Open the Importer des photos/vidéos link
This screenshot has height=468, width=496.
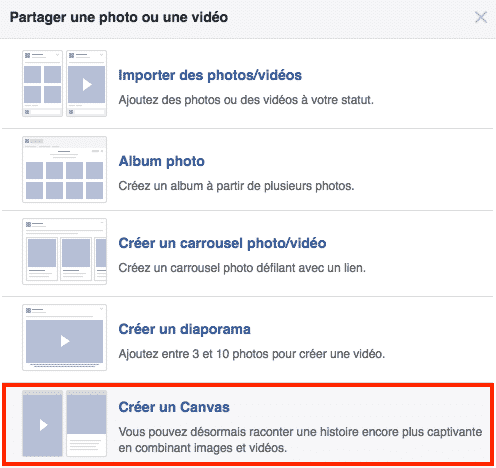click(210, 75)
